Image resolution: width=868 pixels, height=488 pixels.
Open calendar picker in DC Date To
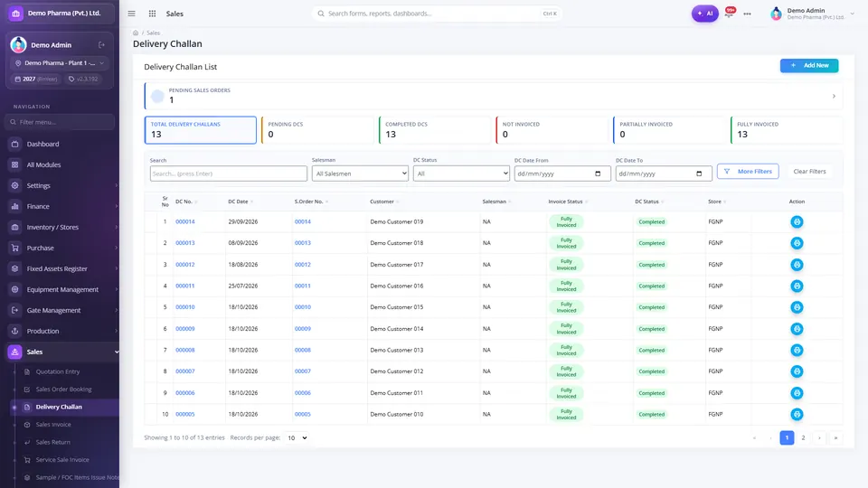coord(699,174)
